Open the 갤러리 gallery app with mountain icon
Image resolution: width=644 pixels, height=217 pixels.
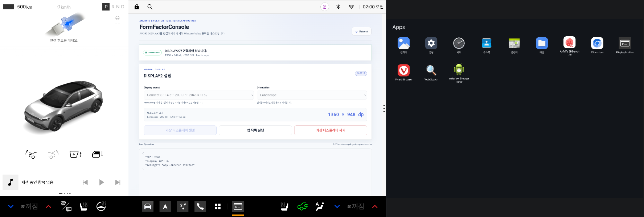click(403, 43)
